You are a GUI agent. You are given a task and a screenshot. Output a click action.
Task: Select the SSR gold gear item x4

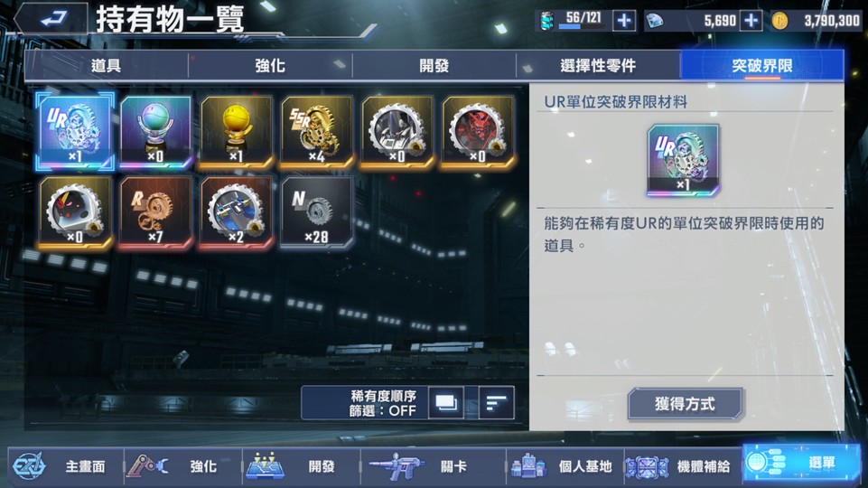317,131
